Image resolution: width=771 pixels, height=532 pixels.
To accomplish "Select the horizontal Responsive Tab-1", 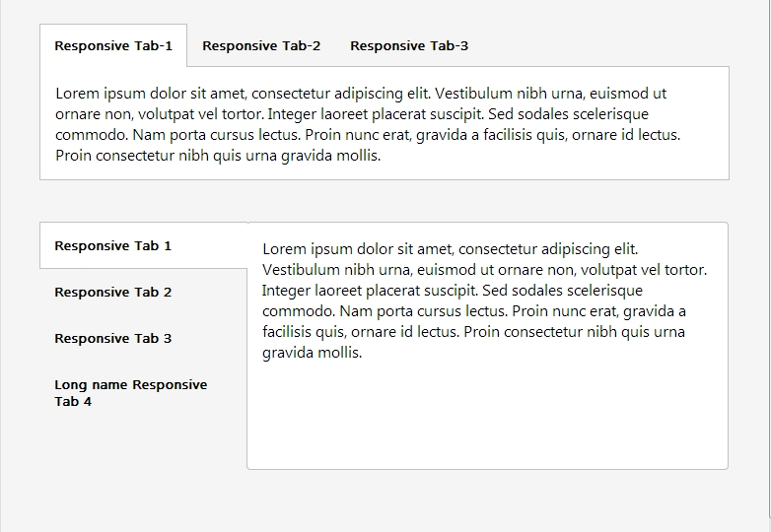I will click(x=113, y=45).
